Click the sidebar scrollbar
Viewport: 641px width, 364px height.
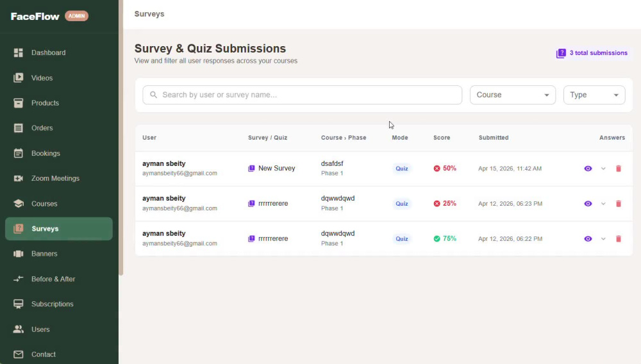pyautogui.click(x=121, y=138)
